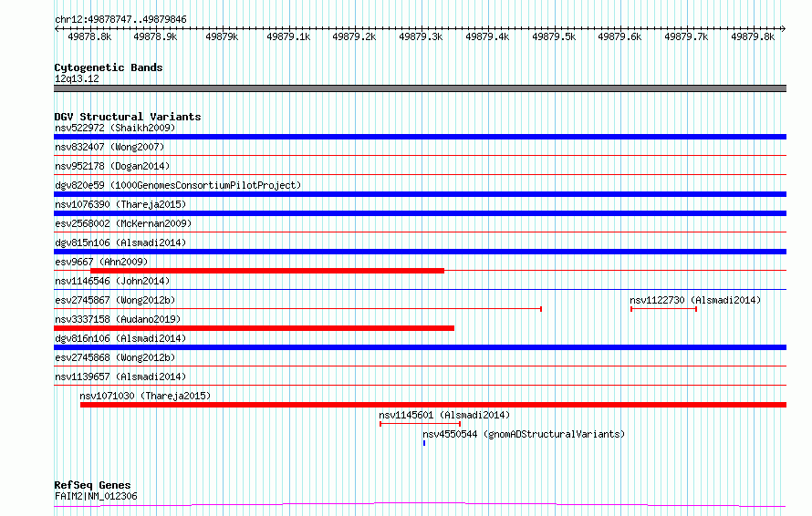Click dgv816n106 (Alsmadi2014) label

pyautogui.click(x=120, y=338)
